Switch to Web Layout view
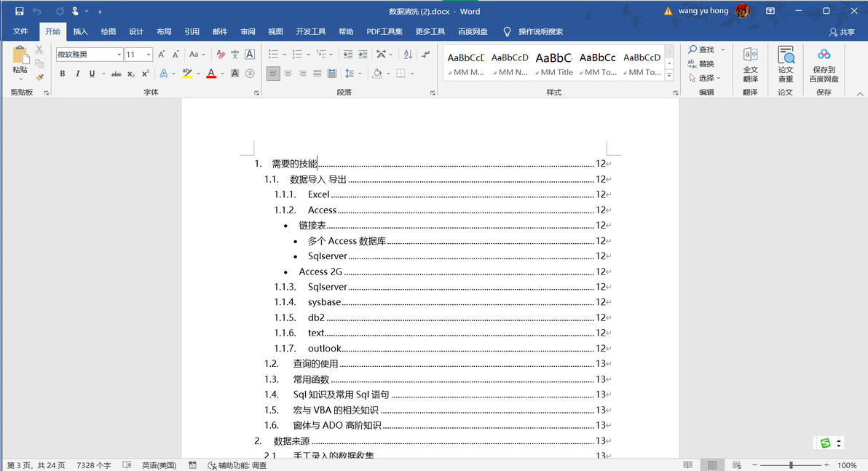868x471 pixels. 737,465
